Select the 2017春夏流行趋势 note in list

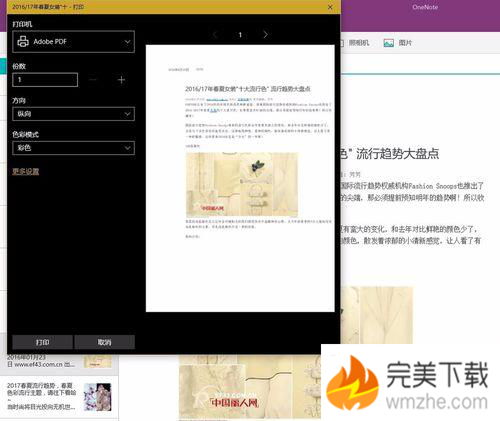59,397
